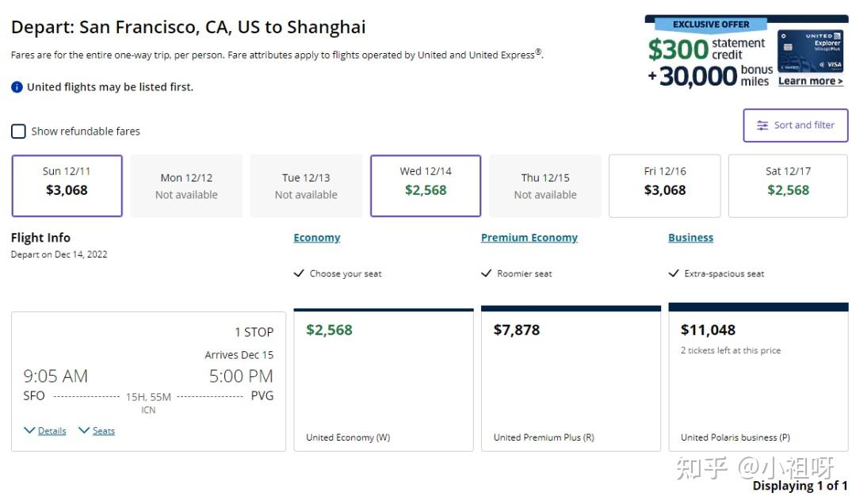The image size is (856, 504).
Task: Click the sliders icon in Sort and filter
Action: (x=762, y=125)
